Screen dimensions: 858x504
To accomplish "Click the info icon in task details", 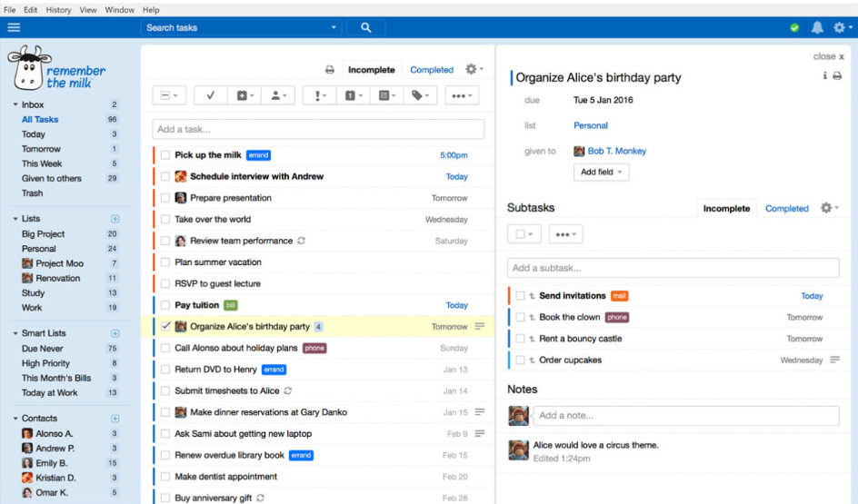I will [x=824, y=76].
